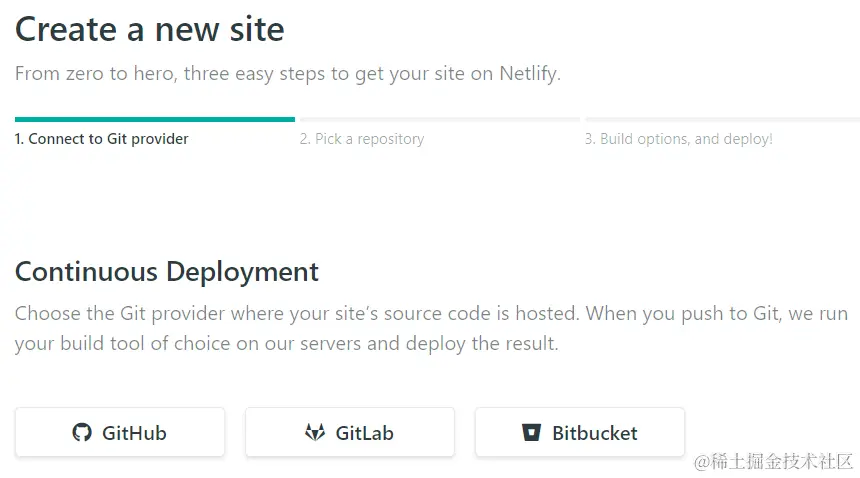Viewport: 860px width, 478px height.
Task: Click the number 1. before Connect to Git provider
Action: coord(19,139)
